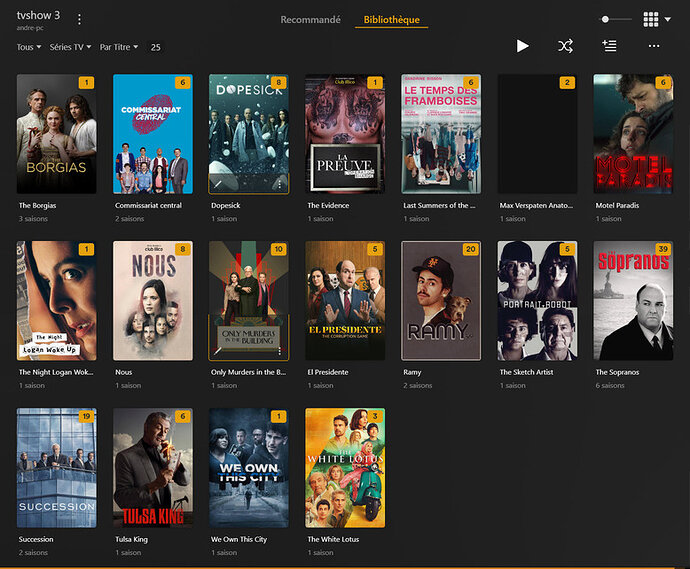Click the Succession title link

point(36,539)
